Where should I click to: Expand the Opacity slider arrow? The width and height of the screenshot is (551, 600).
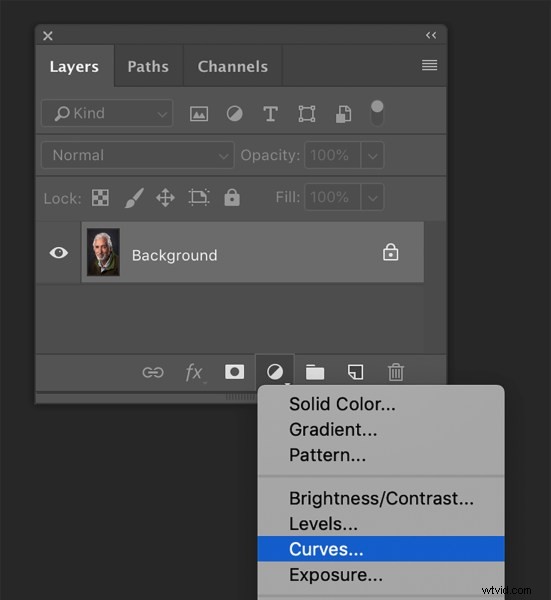[372, 155]
